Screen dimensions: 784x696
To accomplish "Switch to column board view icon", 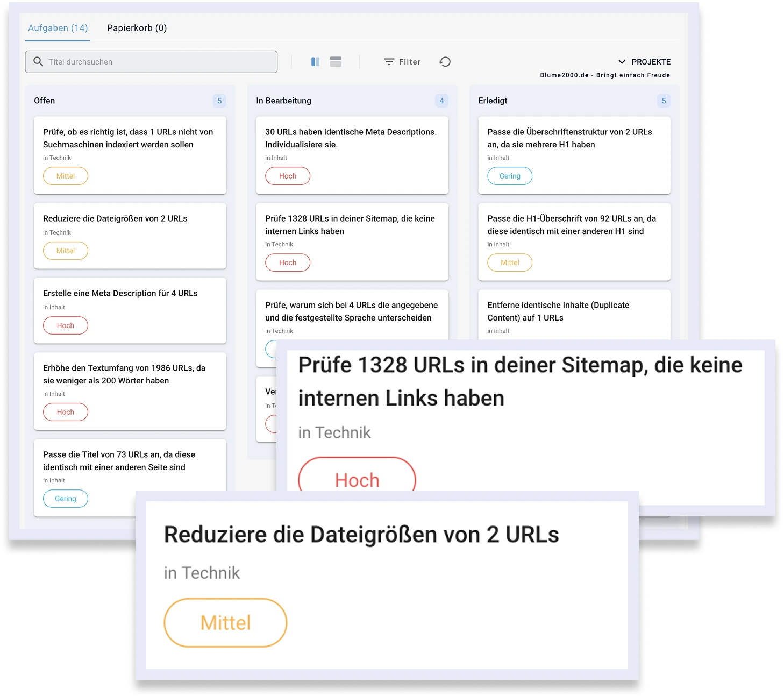I will point(315,62).
